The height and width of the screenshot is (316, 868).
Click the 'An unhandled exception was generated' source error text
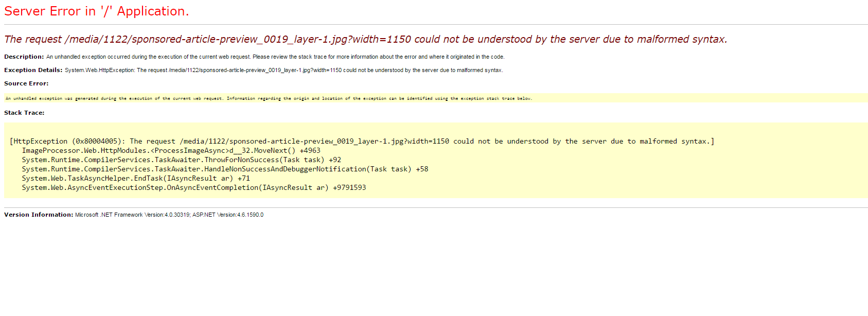(x=269, y=98)
